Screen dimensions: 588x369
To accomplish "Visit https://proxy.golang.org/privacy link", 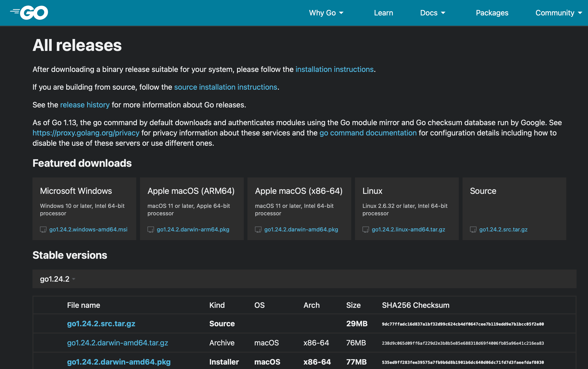I will coord(86,133).
